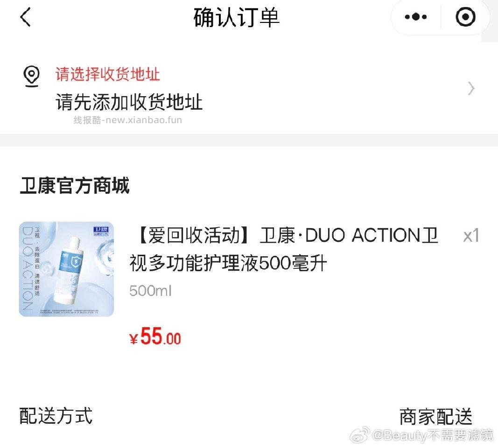The image size is (498, 448).
Task: Tap the back arrow to exit order page
Action: (24, 17)
